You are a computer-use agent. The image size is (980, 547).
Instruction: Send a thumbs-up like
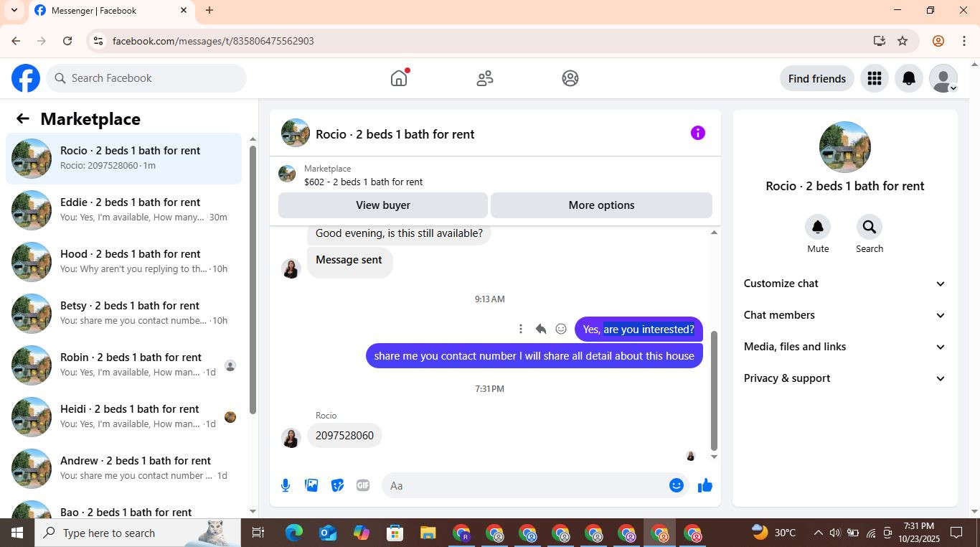(x=705, y=486)
